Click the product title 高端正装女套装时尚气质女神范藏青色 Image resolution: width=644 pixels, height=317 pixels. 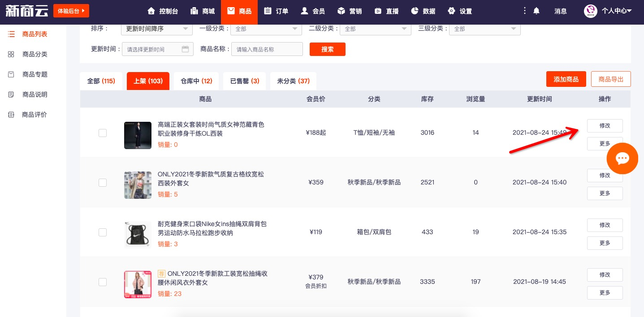pos(211,124)
